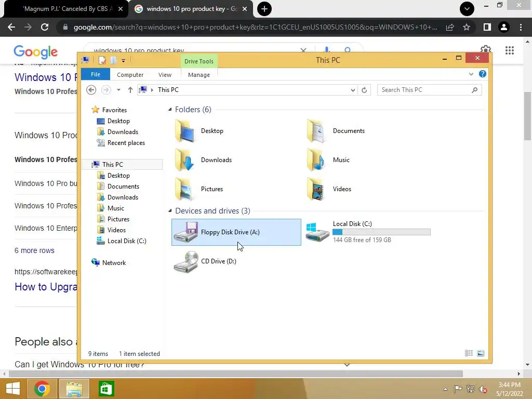Share this page icon in Chrome address bar

[x=450, y=27]
